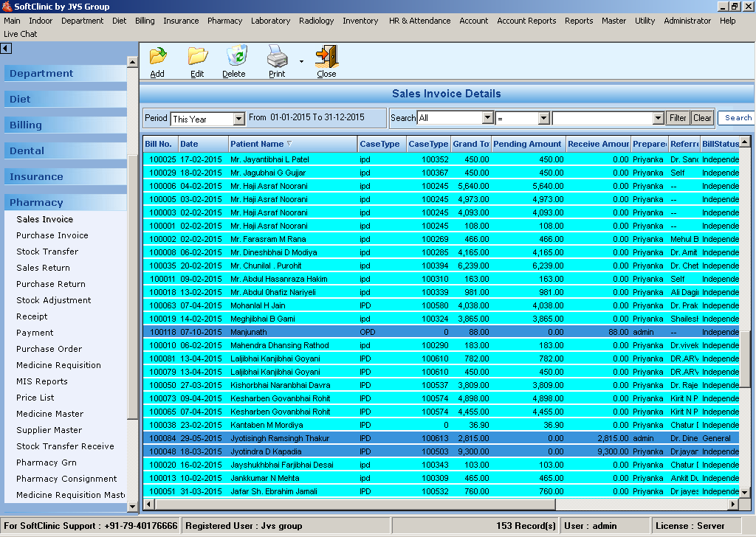Viewport: 756px width, 537px height.
Task: Collapse the left sidebar arrow button
Action: click(6, 49)
